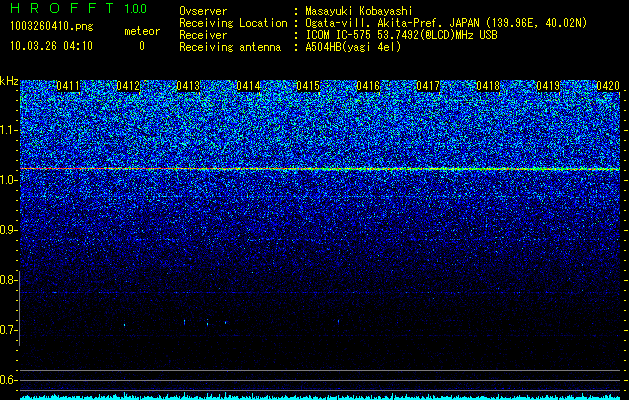Click time marker 0419
The image size is (629, 400).
pos(548,86)
